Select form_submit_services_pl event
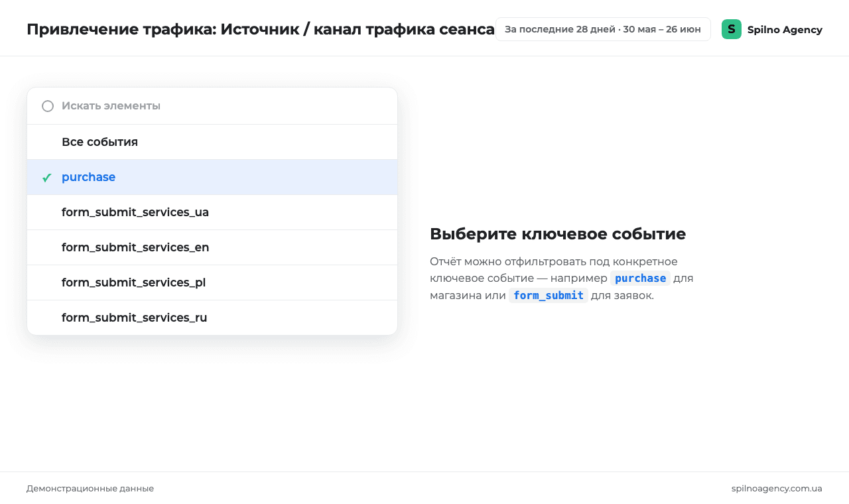Image resolution: width=849 pixels, height=504 pixels. 212,283
